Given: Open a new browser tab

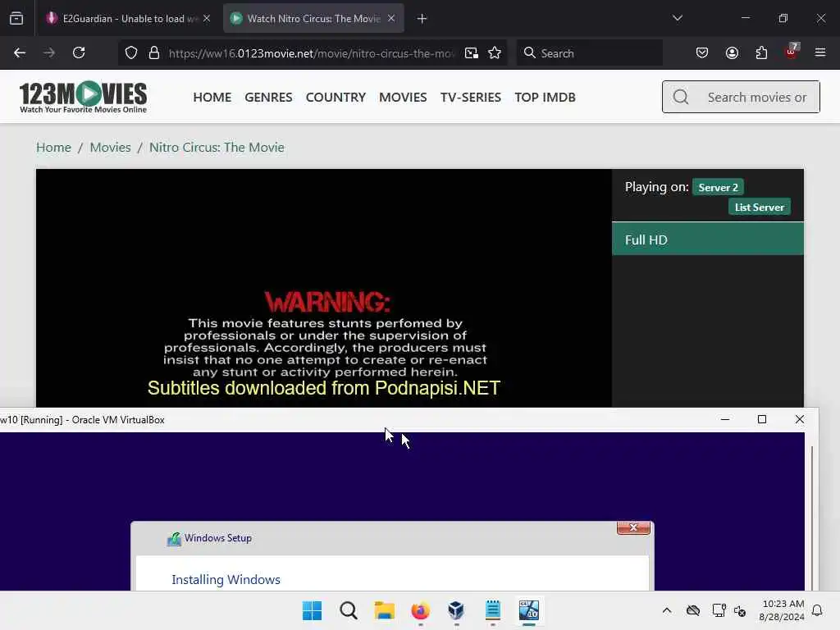Looking at the screenshot, I should pos(422,19).
